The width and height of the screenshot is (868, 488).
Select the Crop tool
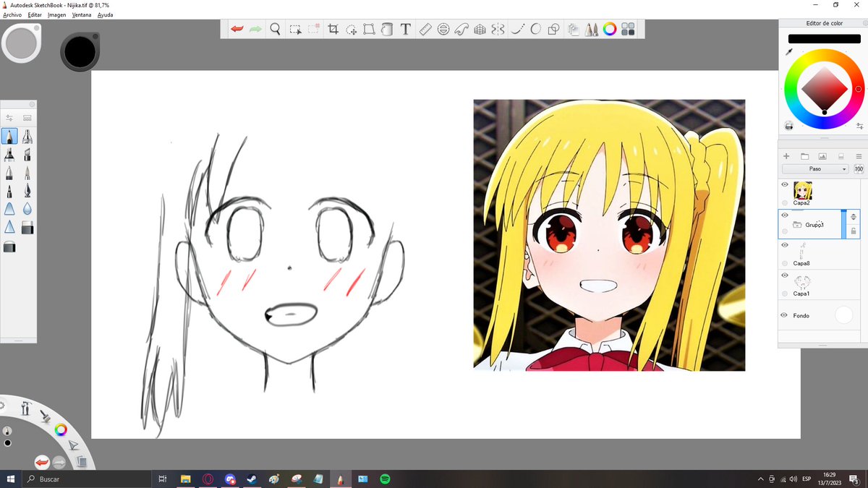click(333, 29)
